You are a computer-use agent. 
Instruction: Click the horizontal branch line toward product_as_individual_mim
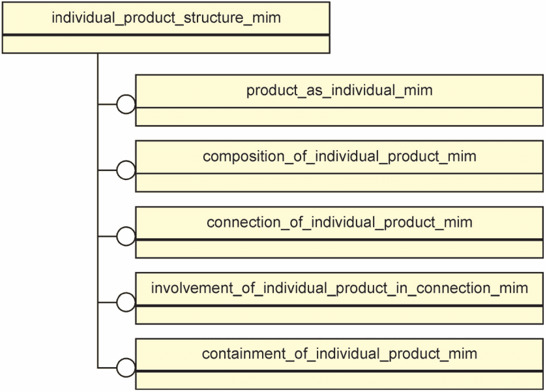(x=107, y=104)
